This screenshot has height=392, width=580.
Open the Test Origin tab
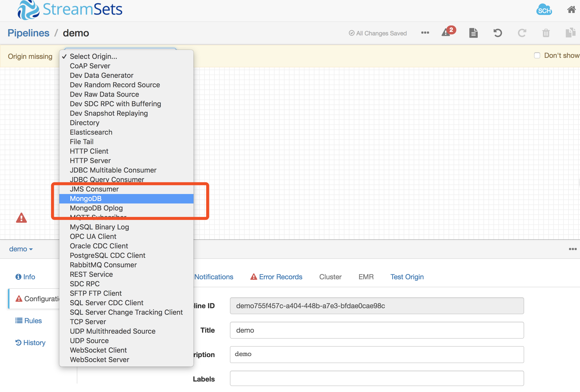(407, 277)
